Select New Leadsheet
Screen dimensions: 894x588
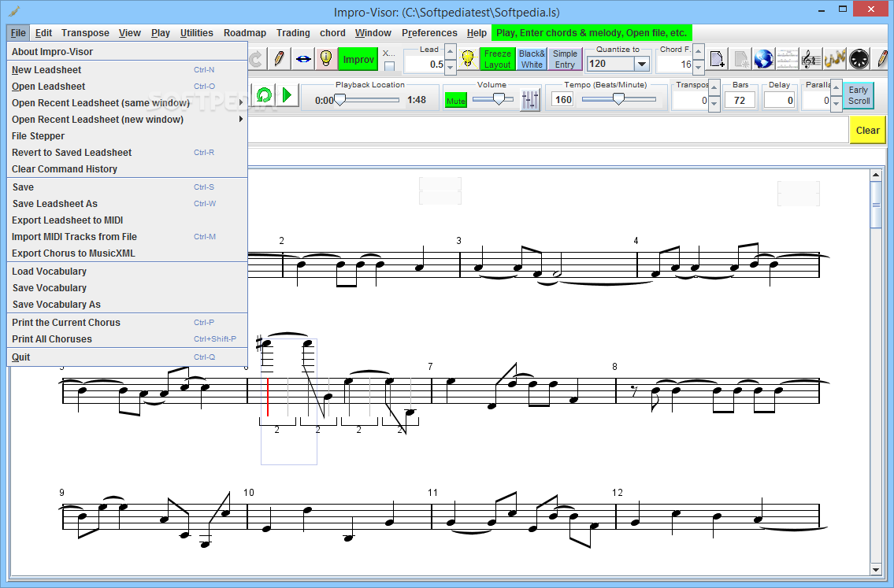[128, 70]
